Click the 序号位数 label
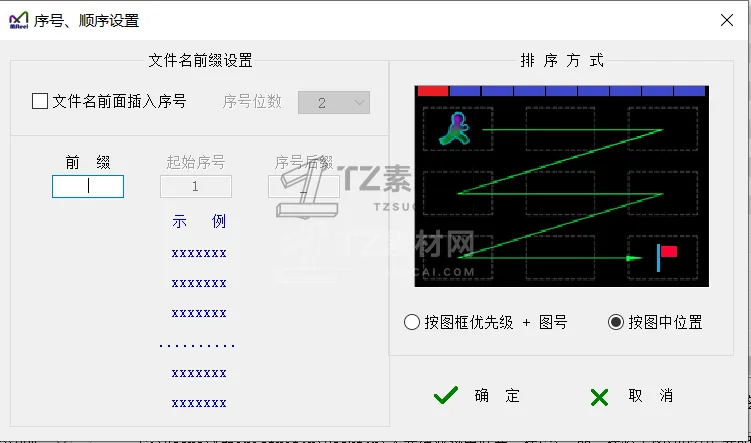The image size is (751, 443). [252, 102]
